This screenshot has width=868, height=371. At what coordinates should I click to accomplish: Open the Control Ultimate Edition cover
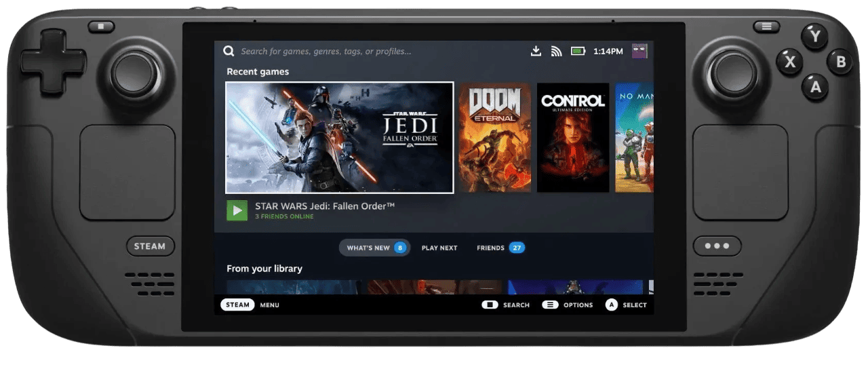[573, 138]
